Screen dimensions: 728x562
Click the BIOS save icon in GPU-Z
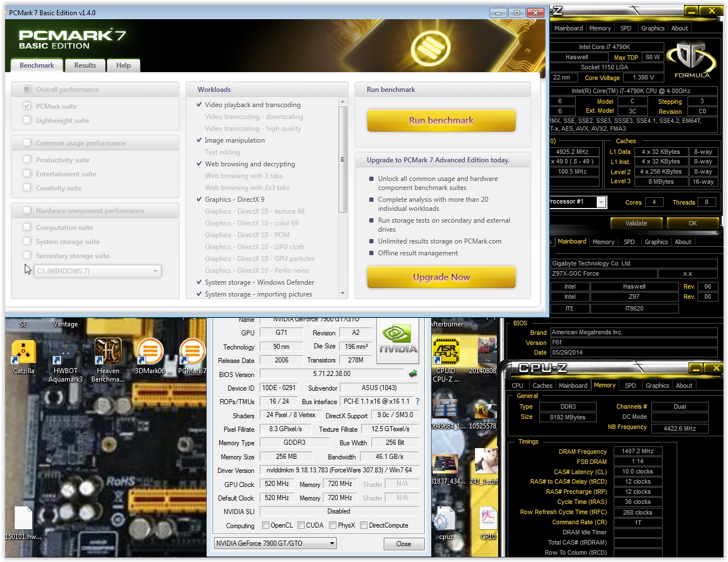pyautogui.click(x=413, y=373)
